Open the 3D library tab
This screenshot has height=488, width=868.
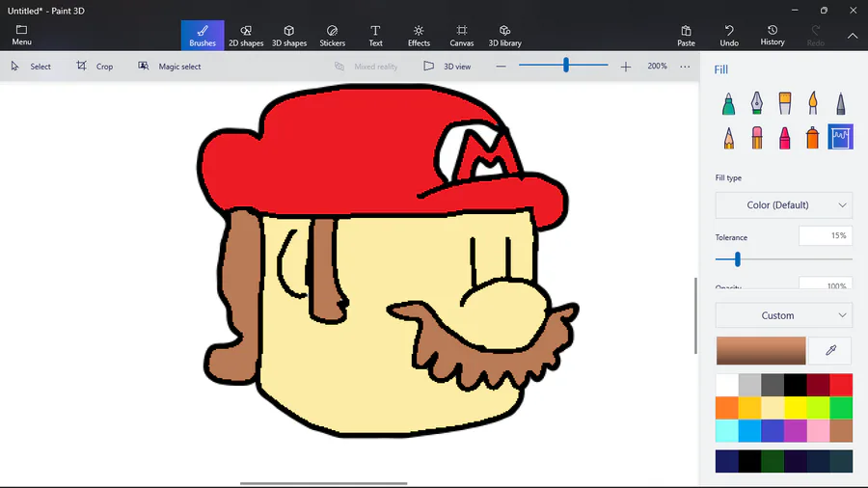tap(504, 36)
